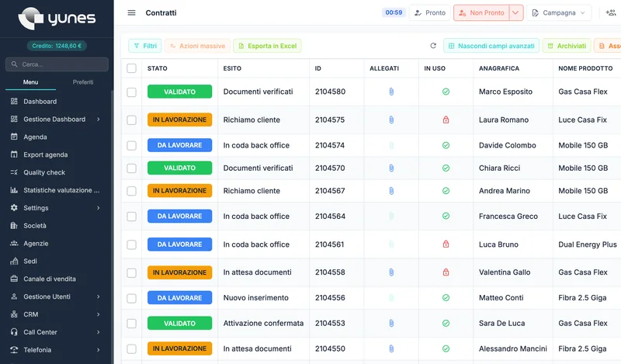Open Agenda from the sidebar menu
This screenshot has height=364, width=621.
35,137
